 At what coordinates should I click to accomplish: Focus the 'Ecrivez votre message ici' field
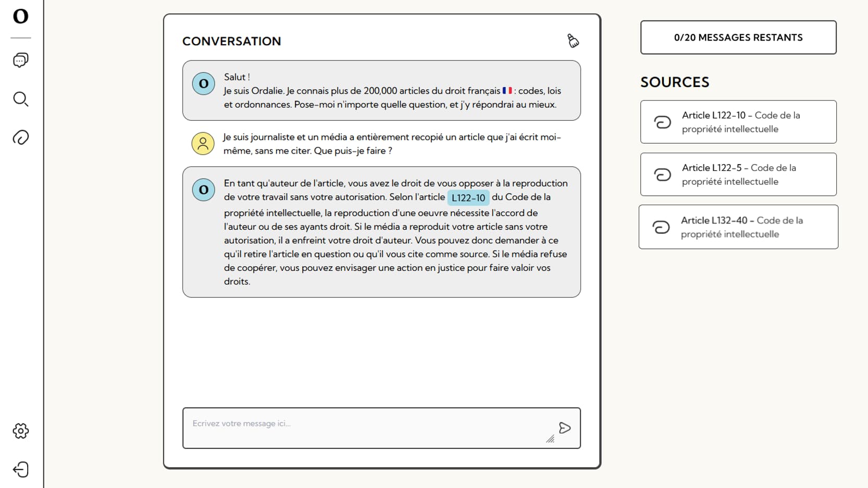click(x=381, y=428)
